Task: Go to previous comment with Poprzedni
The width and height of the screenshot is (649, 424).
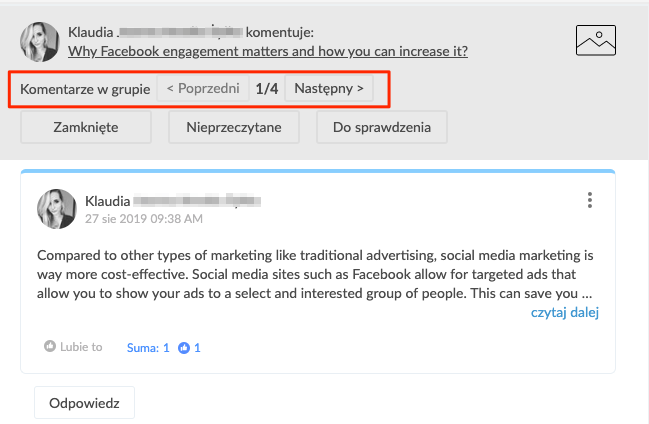Action: tap(203, 89)
